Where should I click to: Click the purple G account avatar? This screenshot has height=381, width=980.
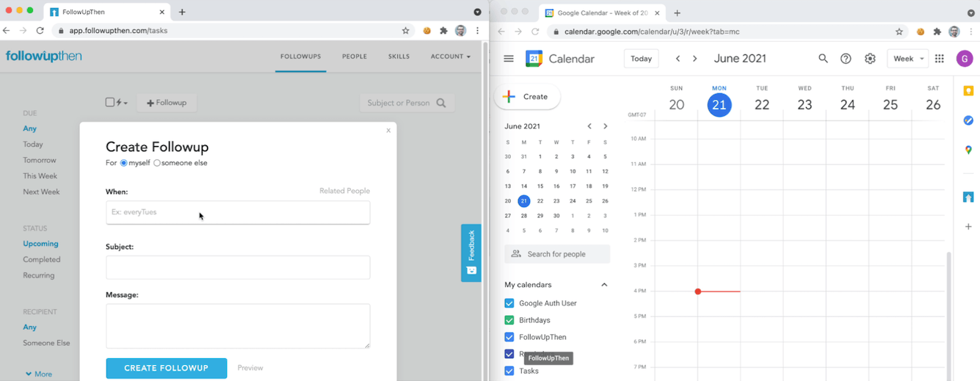coord(965,59)
